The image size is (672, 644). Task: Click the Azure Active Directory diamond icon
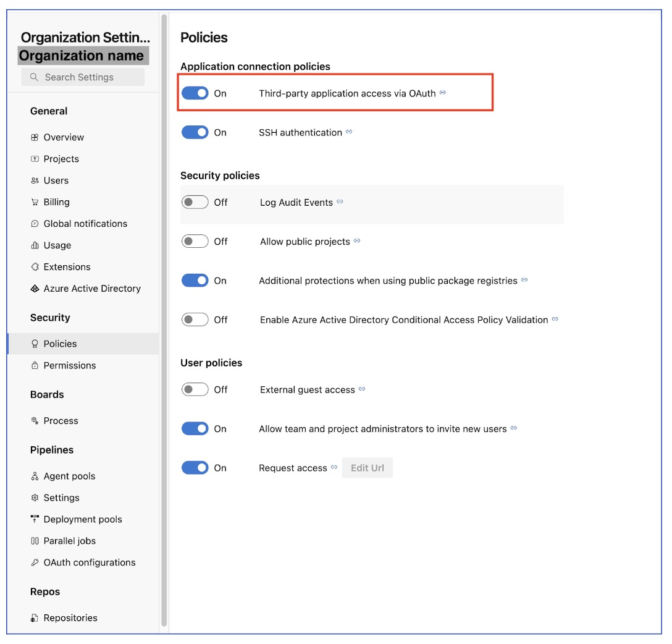[x=35, y=289]
